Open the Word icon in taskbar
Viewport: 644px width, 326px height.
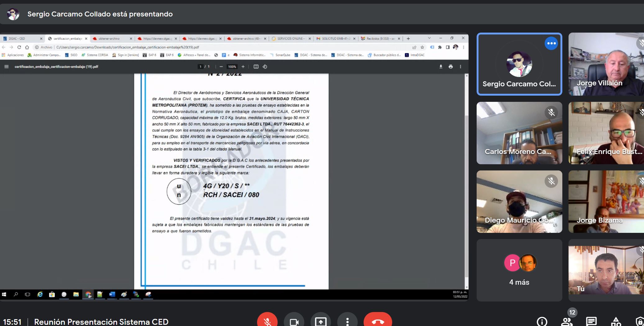tap(112, 294)
